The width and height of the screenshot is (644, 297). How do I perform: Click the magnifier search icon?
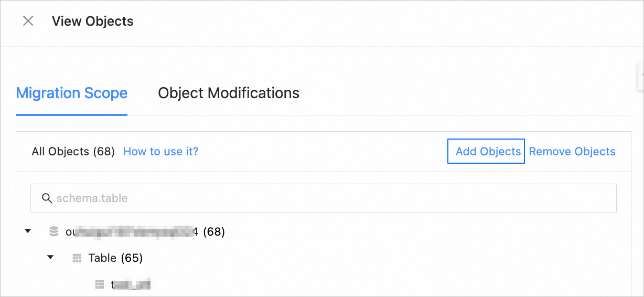click(x=47, y=198)
